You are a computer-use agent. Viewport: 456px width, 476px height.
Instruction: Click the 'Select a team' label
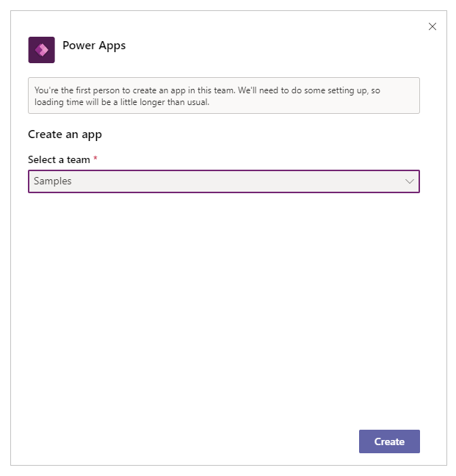coord(59,159)
